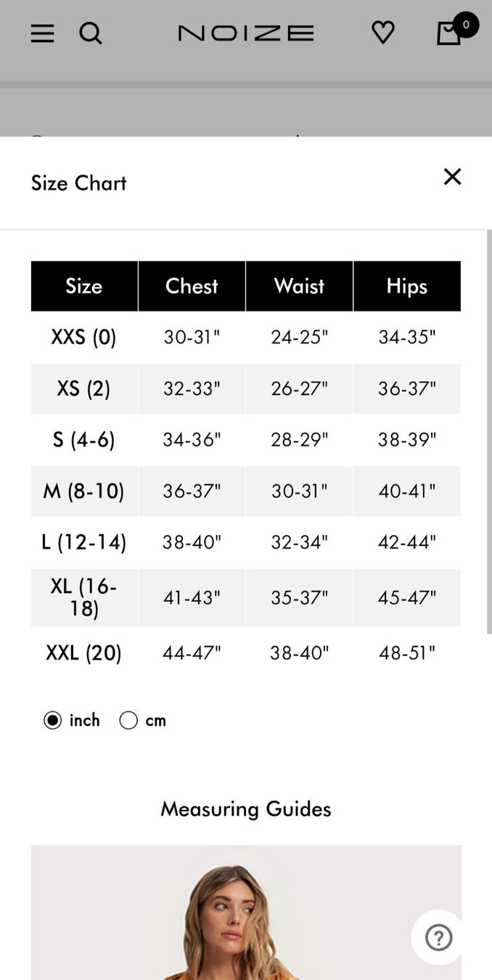The width and height of the screenshot is (492, 980).
Task: Click the cm label text
Action: coord(156,720)
